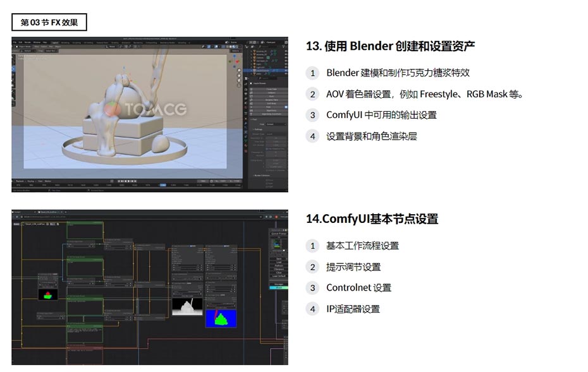Click the blue and green mask preview image

click(221, 318)
